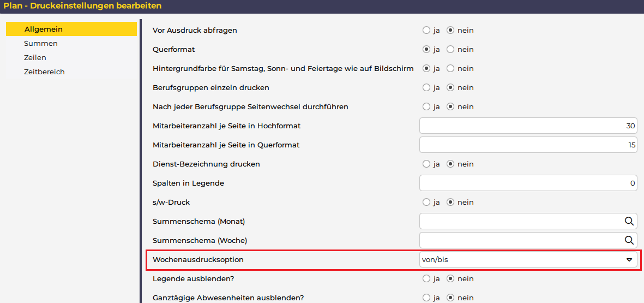Select 'ja' for Seitenwechsel nach Berufsgruppe
Image resolution: width=644 pixels, height=303 pixels.
point(426,107)
